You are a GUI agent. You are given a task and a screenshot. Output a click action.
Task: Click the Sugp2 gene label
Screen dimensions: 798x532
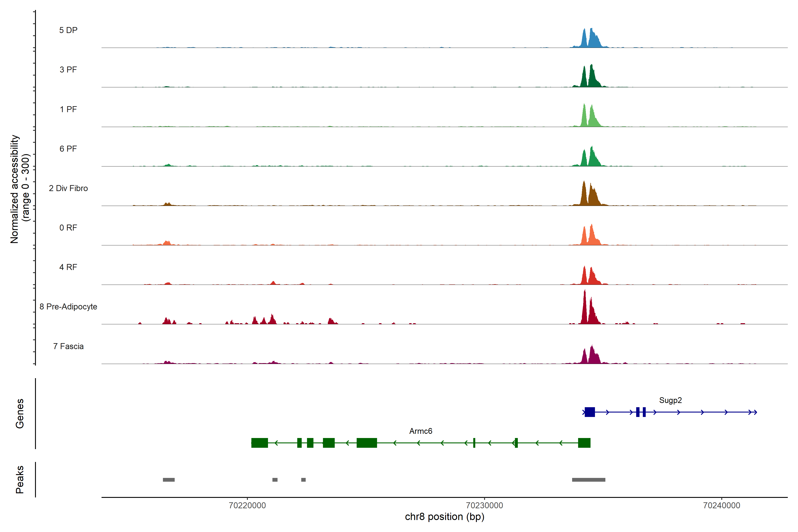point(670,400)
